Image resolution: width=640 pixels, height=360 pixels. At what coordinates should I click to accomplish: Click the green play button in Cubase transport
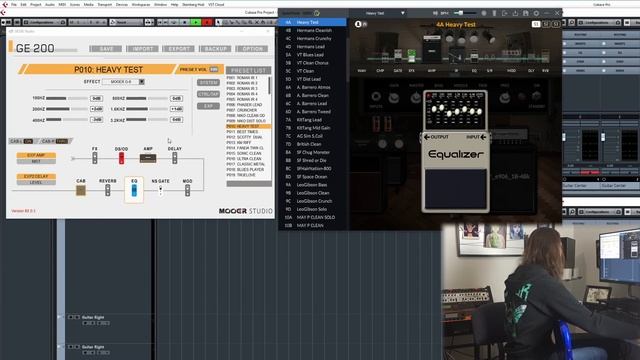196,22
